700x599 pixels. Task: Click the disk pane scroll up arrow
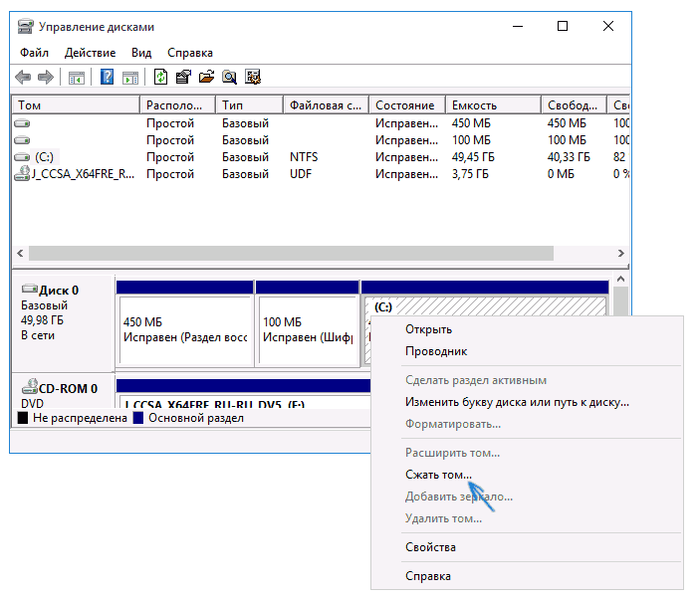(x=620, y=280)
